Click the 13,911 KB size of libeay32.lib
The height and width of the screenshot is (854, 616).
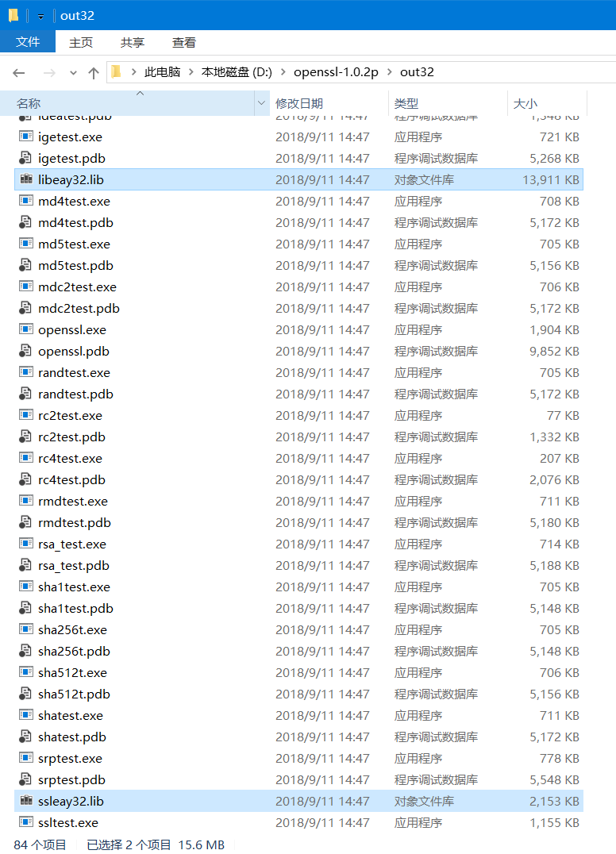pyautogui.click(x=551, y=179)
